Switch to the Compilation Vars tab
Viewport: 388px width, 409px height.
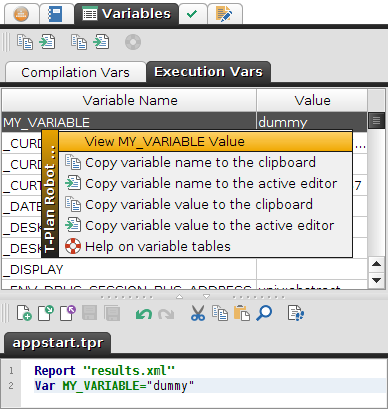[76, 72]
